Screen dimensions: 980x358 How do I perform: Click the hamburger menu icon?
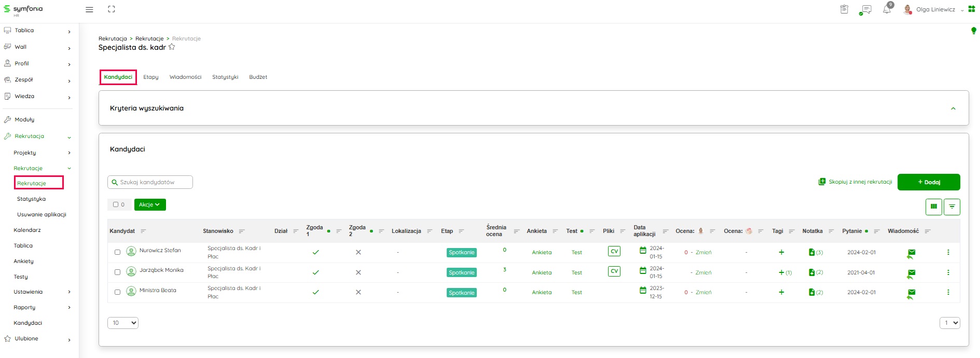pyautogui.click(x=89, y=9)
